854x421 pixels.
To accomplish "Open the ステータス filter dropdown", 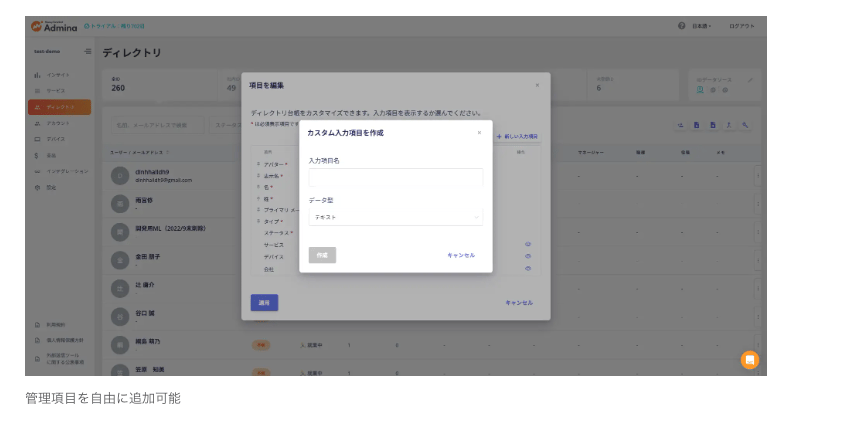I will pos(226,125).
